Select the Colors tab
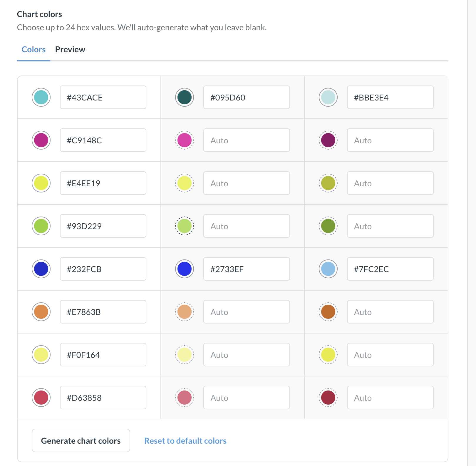 point(33,49)
